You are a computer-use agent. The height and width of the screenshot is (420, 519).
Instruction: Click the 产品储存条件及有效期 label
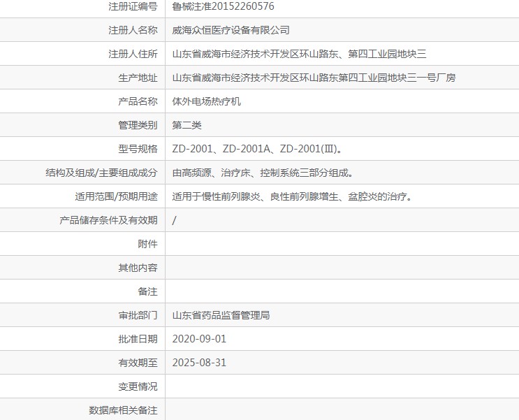point(108,220)
